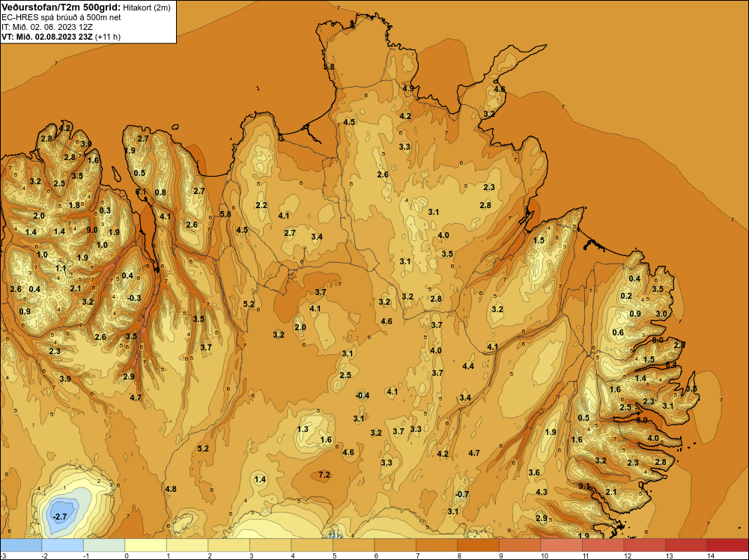Image resolution: width=749 pixels, height=560 pixels.
Task: Click the '(+11 h)' forecast offset text
Action: pyautogui.click(x=108, y=37)
